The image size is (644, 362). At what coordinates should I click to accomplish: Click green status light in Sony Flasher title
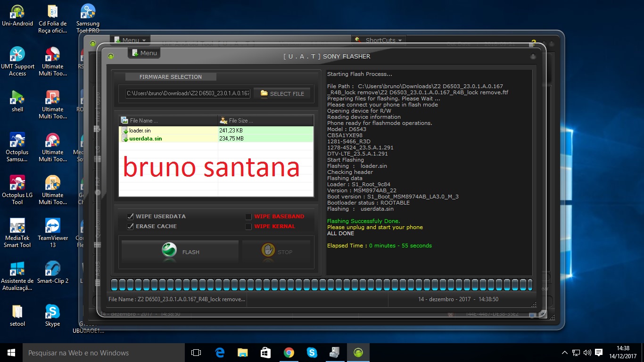click(x=111, y=56)
